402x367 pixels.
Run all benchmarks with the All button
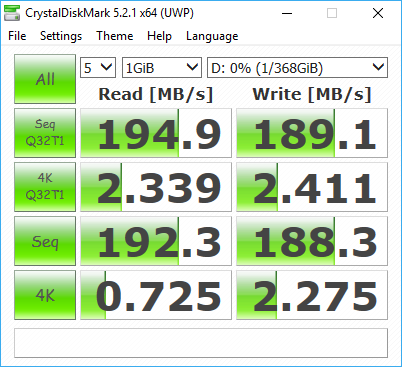tap(45, 79)
